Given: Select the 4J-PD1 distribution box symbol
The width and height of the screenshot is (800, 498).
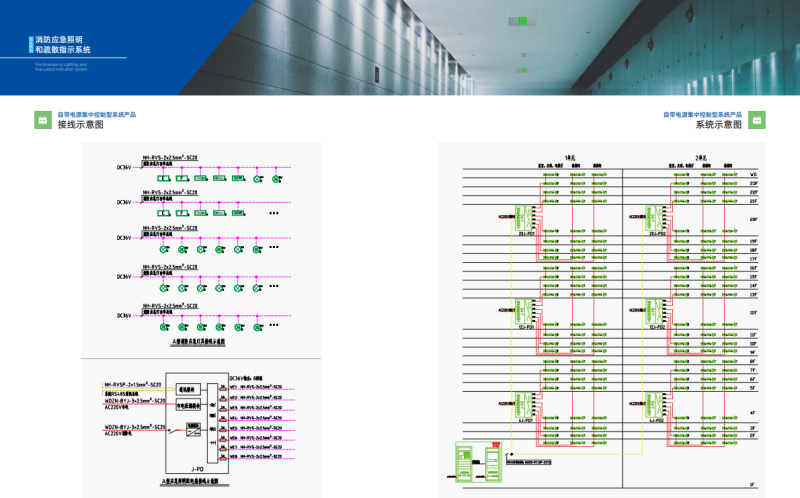Looking at the screenshot, I should pyautogui.click(x=523, y=406).
